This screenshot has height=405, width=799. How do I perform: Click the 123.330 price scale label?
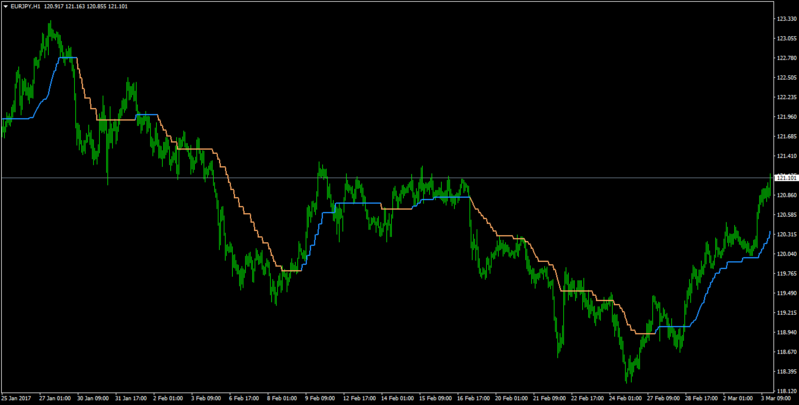coord(786,19)
